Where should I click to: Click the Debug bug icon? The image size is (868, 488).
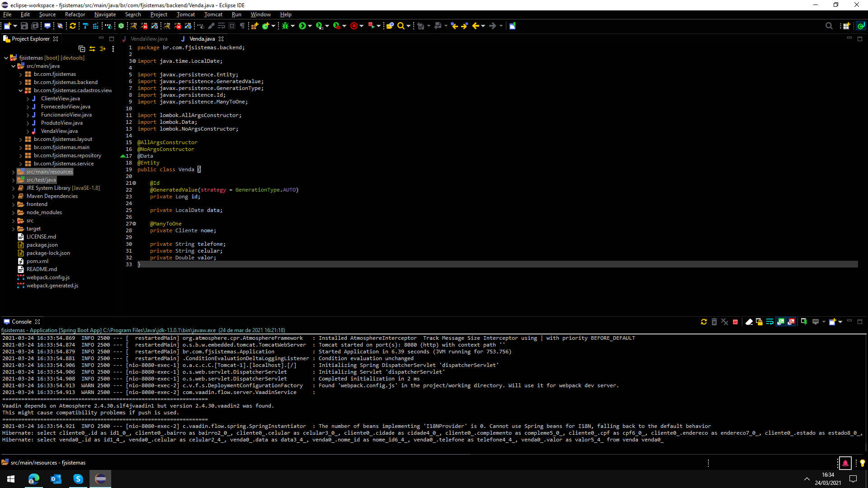(x=285, y=26)
